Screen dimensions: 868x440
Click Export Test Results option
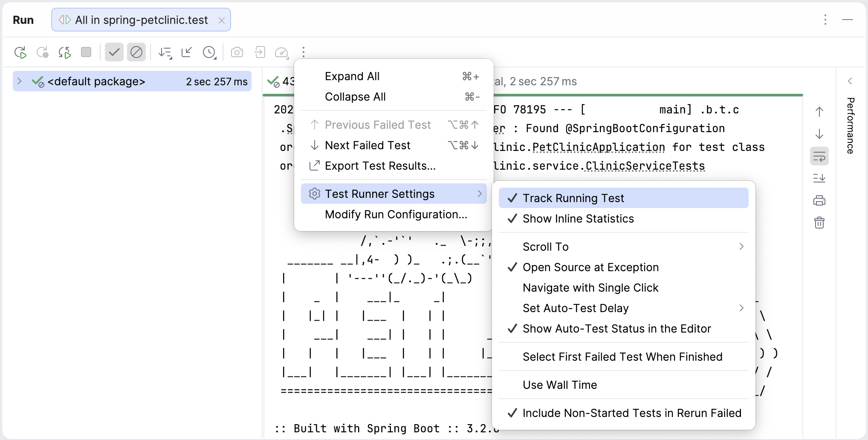pyautogui.click(x=380, y=165)
